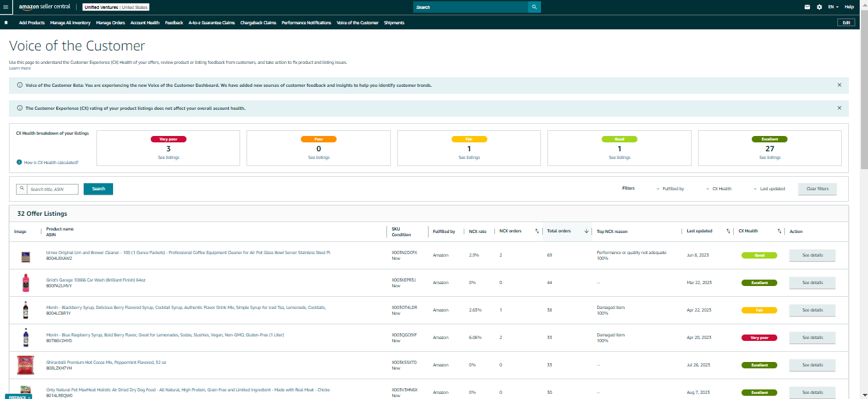Sort by Total orders down arrow
Screen dimensions: 868x399
[586, 231]
